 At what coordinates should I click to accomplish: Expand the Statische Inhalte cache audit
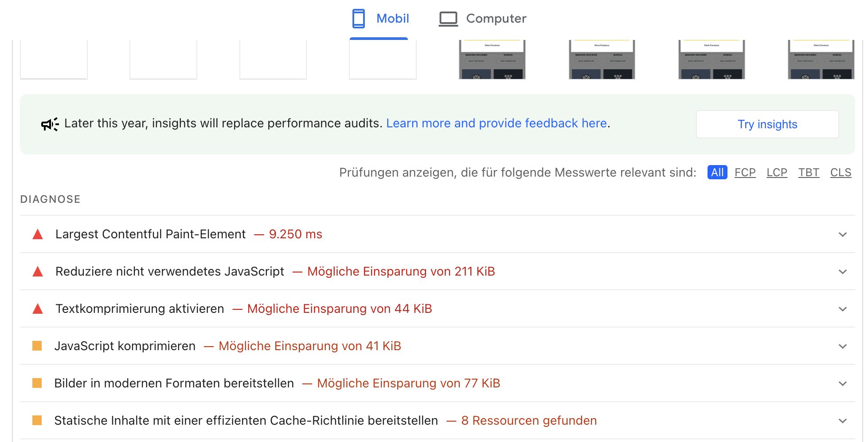point(842,420)
